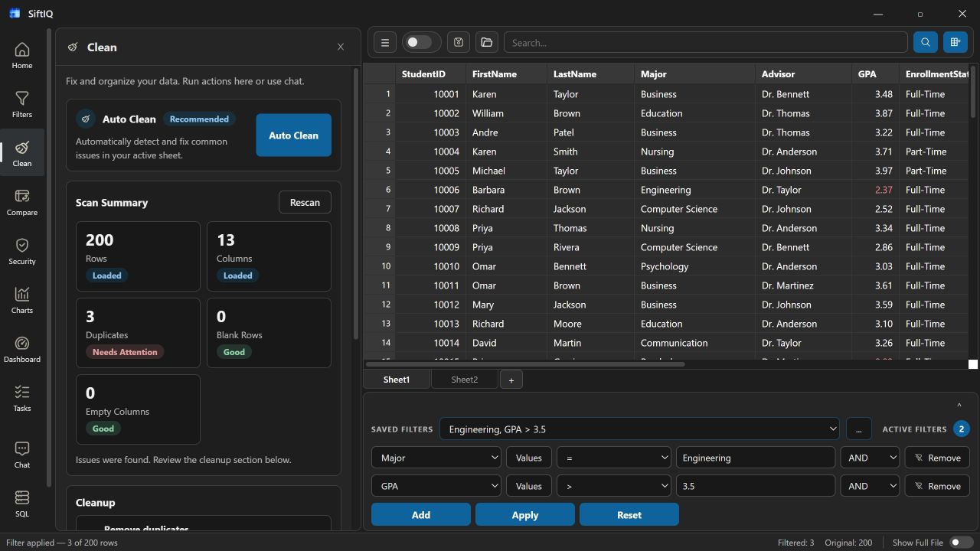Image resolution: width=980 pixels, height=551 pixels.
Task: Click the Apply button
Action: point(525,514)
